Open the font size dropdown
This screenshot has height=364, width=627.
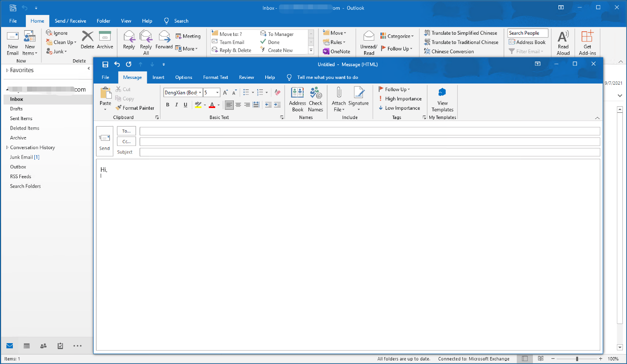[x=217, y=93]
